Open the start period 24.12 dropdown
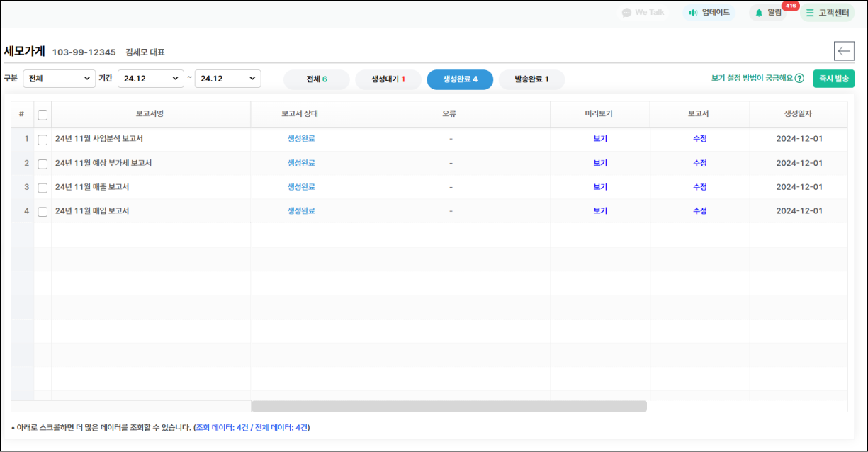 pos(150,79)
